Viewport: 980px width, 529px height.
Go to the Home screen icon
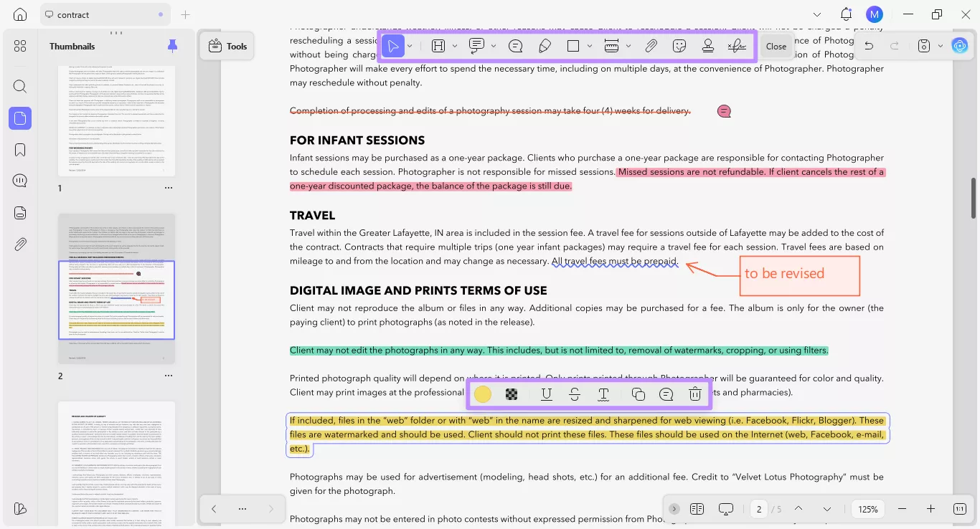tap(20, 14)
